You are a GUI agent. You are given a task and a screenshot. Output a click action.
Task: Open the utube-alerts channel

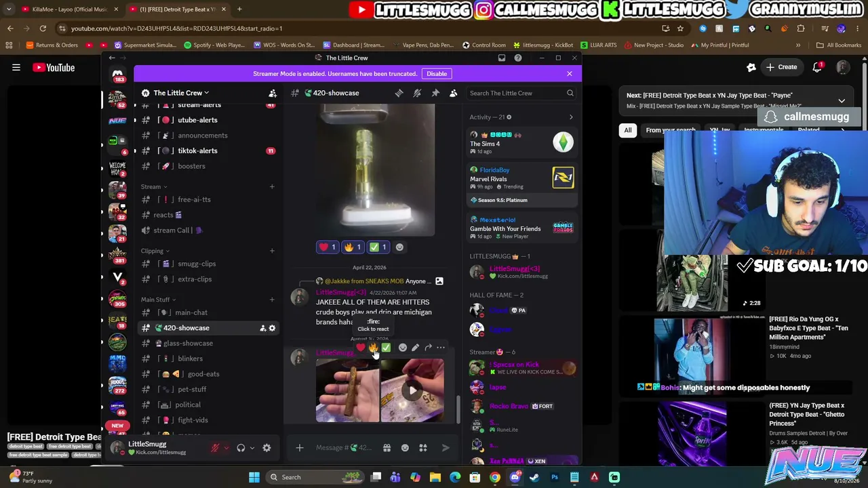tap(207, 120)
